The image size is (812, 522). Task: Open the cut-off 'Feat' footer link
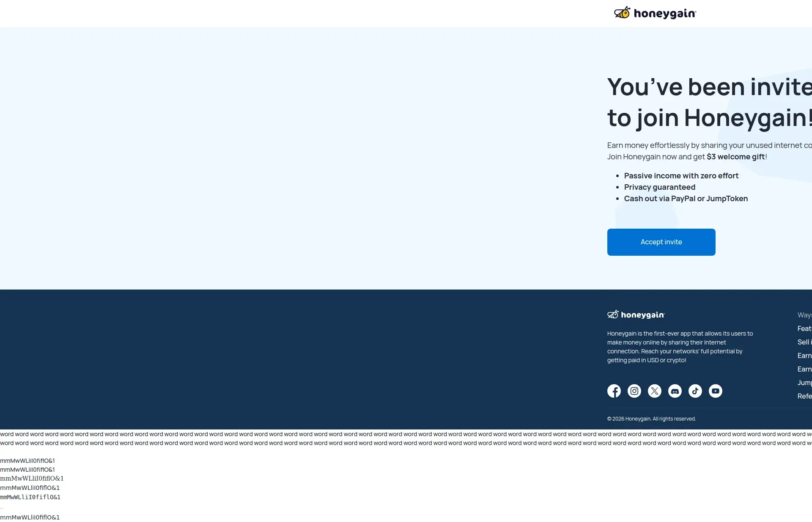click(804, 328)
